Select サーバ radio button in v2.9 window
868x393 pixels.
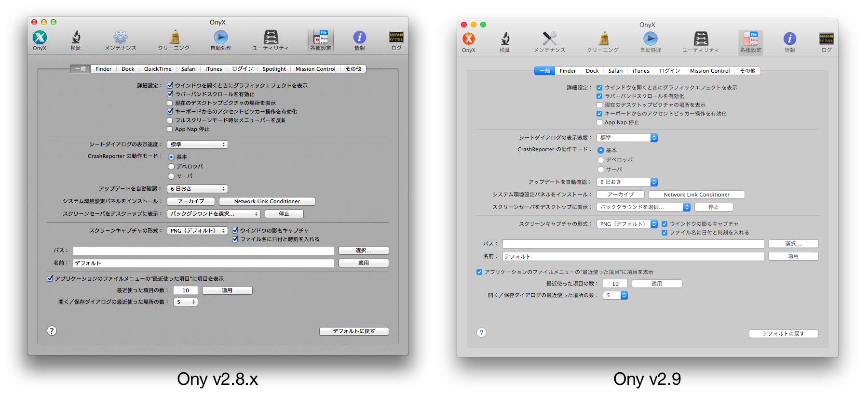[x=601, y=170]
